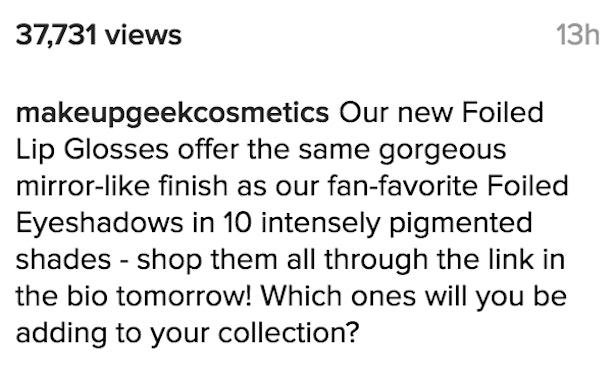Click the word through in caption
Screen dimensions: 614x371
(376, 262)
